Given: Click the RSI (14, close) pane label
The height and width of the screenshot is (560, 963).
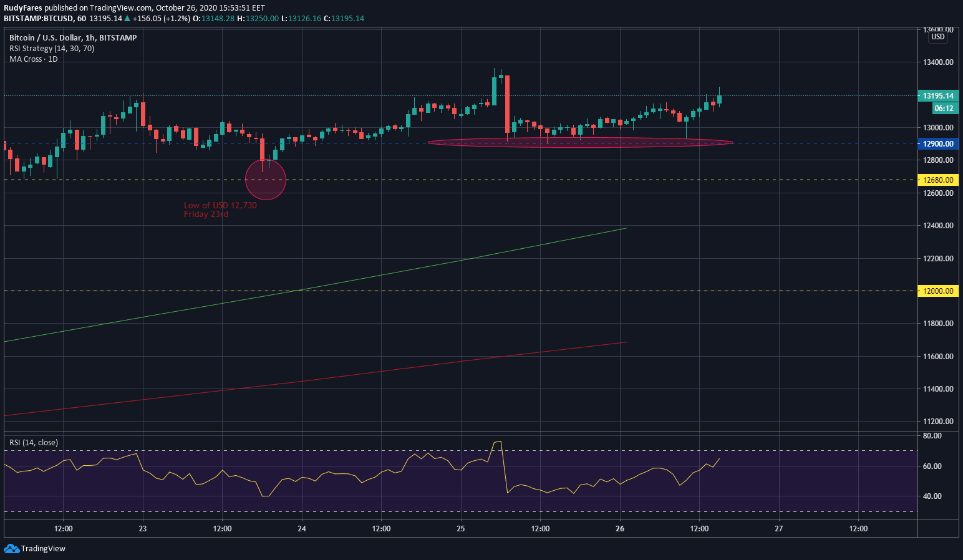Looking at the screenshot, I should coord(34,443).
